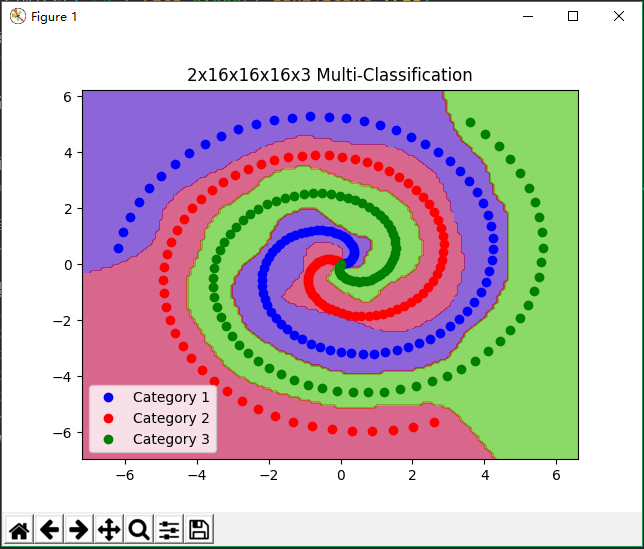Click the x-axis tick label '0'
This screenshot has width=644, height=549.
(341, 475)
